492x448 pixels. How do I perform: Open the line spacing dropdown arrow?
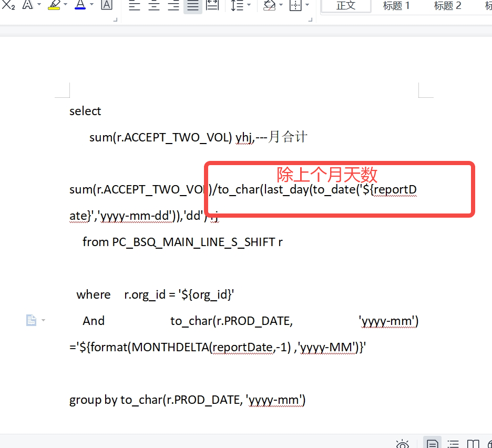tap(249, 4)
